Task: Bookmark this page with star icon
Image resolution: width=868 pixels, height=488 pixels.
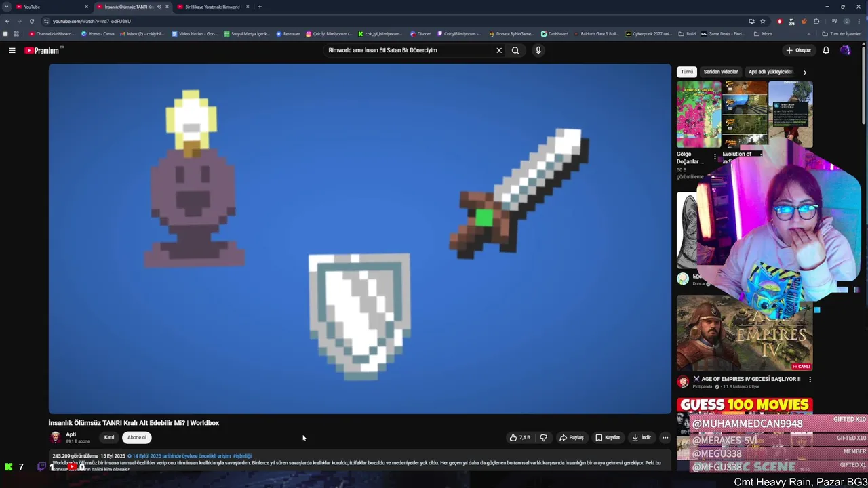Action: 763,21
